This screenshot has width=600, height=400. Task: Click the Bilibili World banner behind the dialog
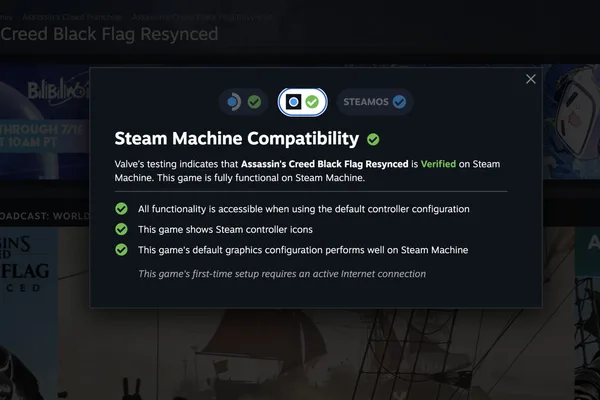click(45, 122)
